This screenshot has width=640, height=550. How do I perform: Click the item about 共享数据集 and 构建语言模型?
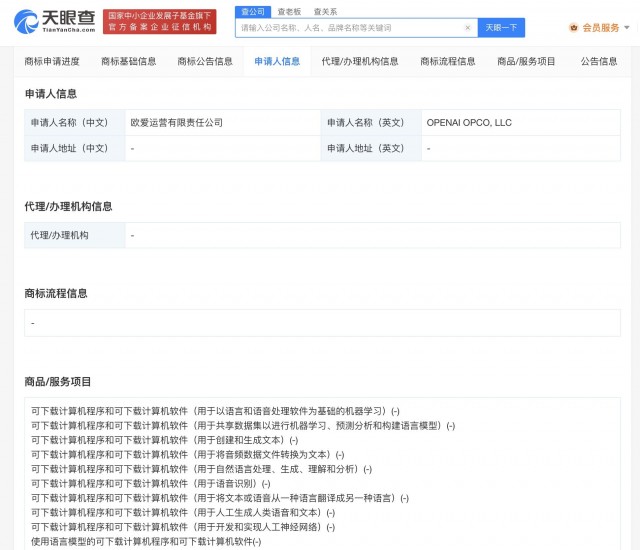[243, 426]
